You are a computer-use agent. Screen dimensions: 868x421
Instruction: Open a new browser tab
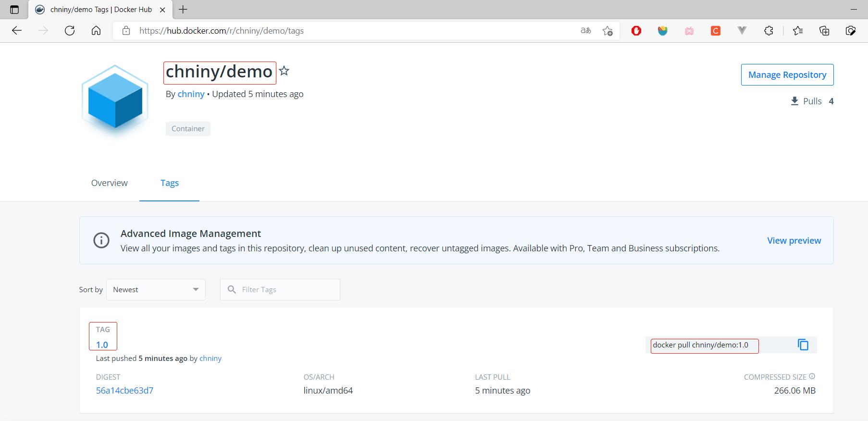183,9
